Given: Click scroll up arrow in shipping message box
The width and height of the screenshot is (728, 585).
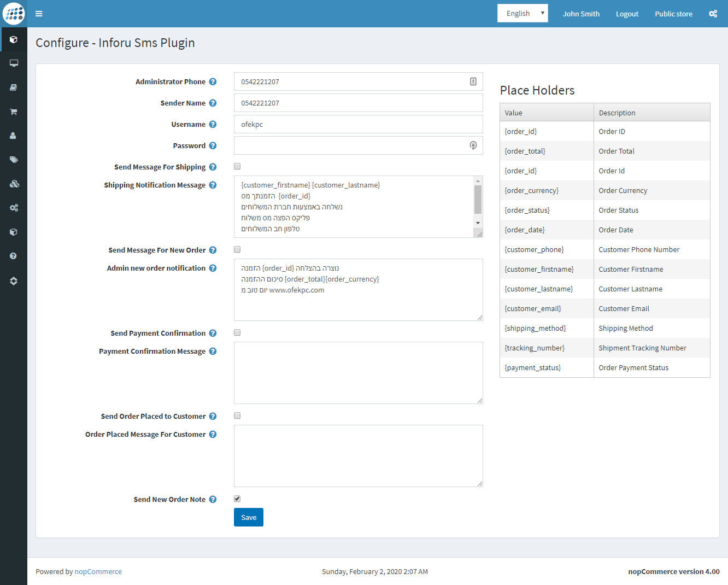Looking at the screenshot, I should pos(478,181).
